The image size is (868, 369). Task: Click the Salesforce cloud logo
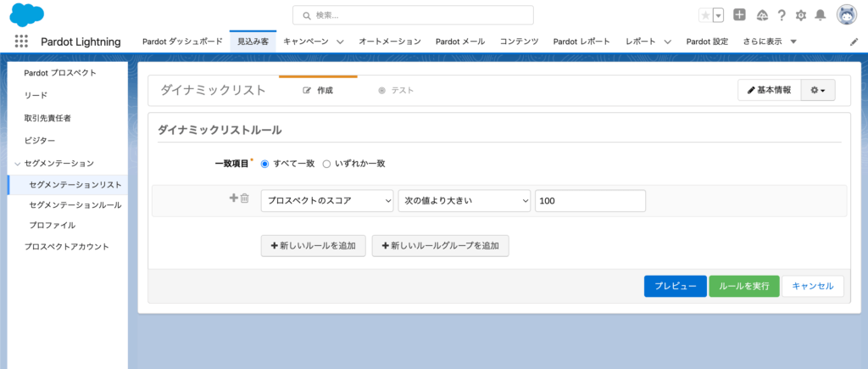click(26, 15)
